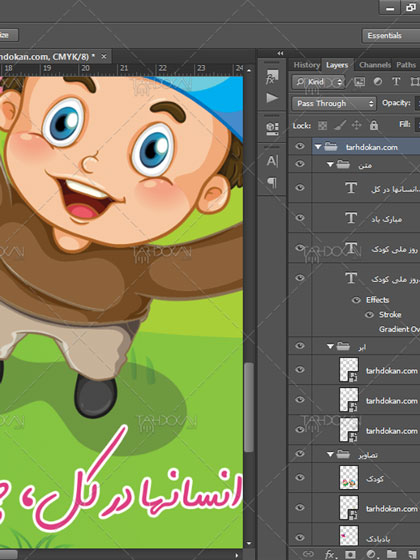Click the folder icon of ابر group
This screenshot has height=560, width=420.
point(343,346)
